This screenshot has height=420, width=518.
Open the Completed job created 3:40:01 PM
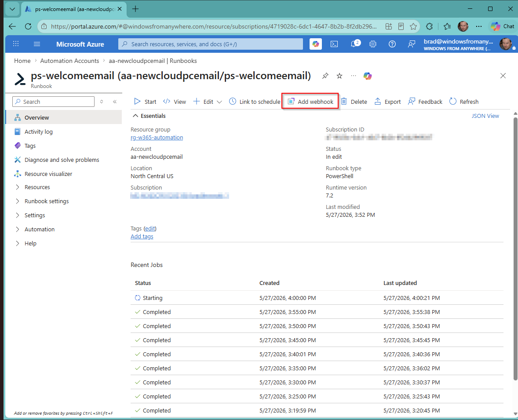click(317, 354)
